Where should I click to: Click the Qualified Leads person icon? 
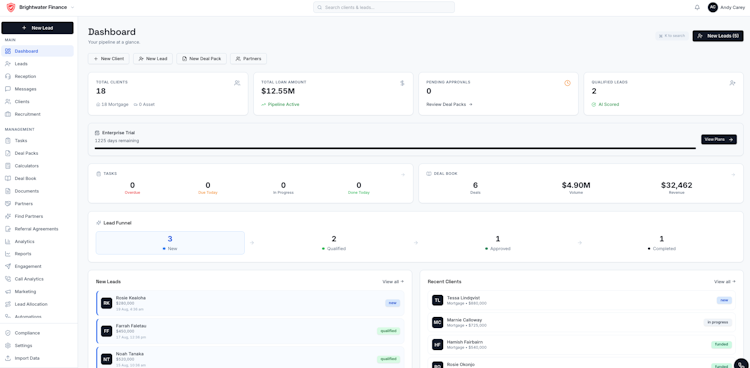[x=732, y=83]
